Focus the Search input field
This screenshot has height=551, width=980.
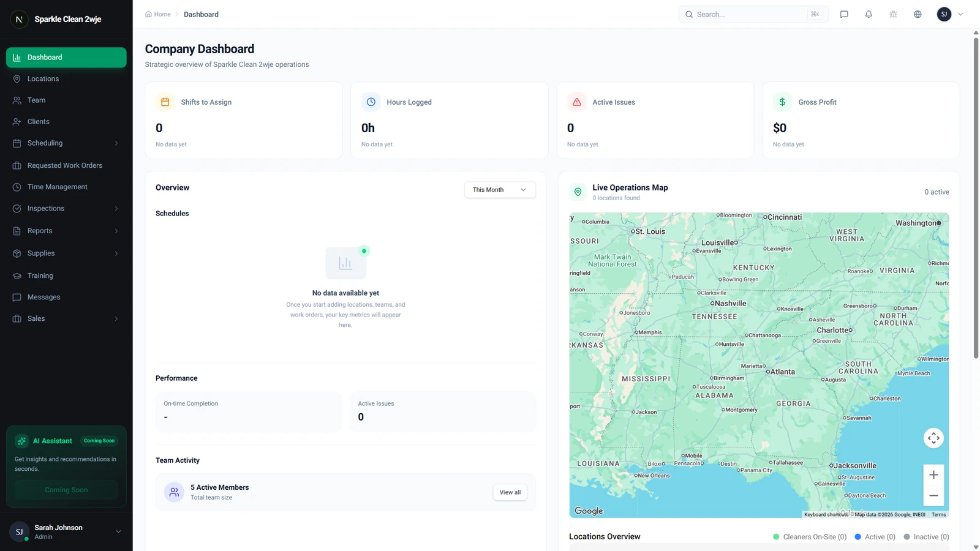coord(753,14)
